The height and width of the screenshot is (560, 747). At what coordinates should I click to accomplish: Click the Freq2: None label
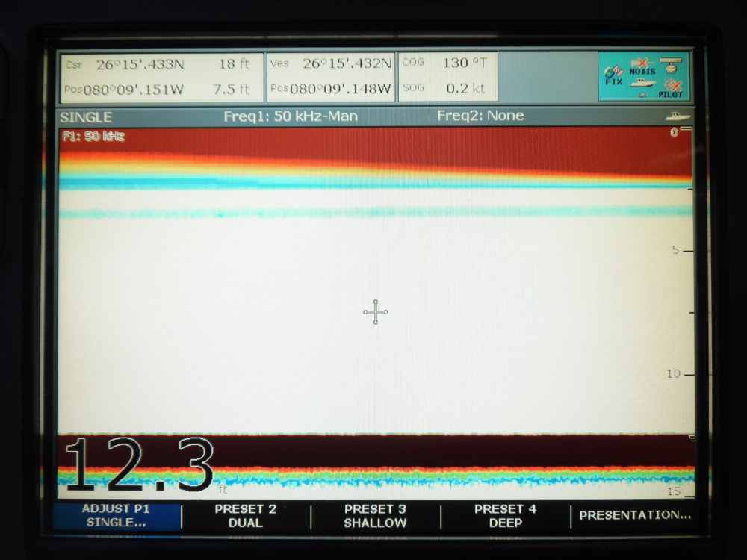pos(480,116)
